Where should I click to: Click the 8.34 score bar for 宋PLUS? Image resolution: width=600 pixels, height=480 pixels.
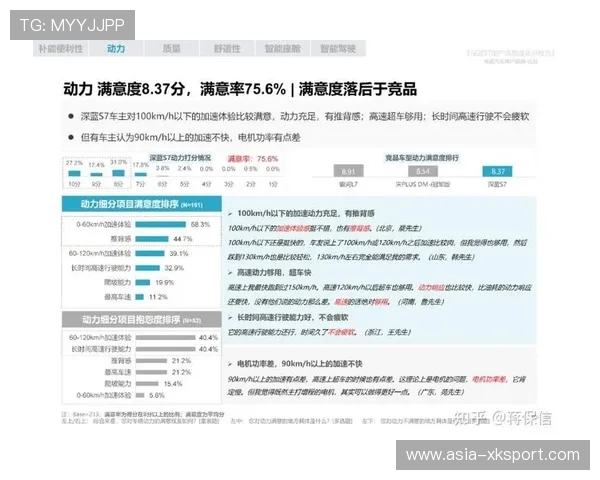click(x=423, y=171)
